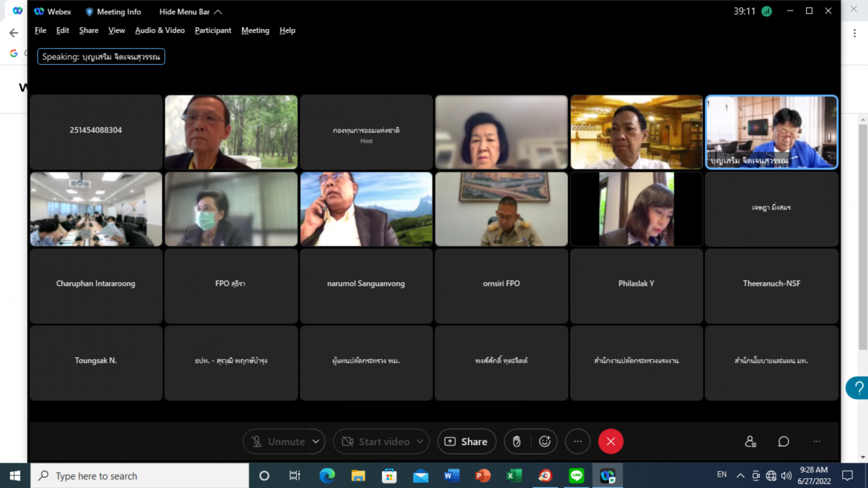Open the reactions smiley icon
The height and width of the screenshot is (488, 868).
pos(545,442)
